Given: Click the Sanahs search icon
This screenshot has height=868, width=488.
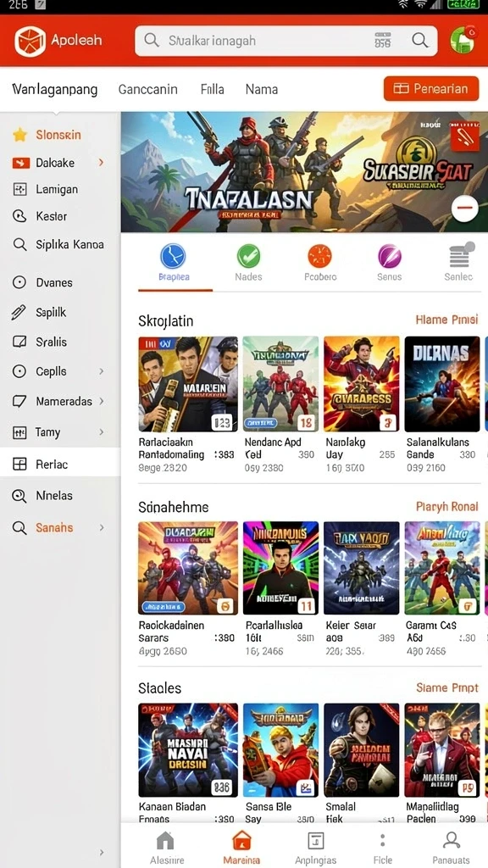Looking at the screenshot, I should (19, 527).
